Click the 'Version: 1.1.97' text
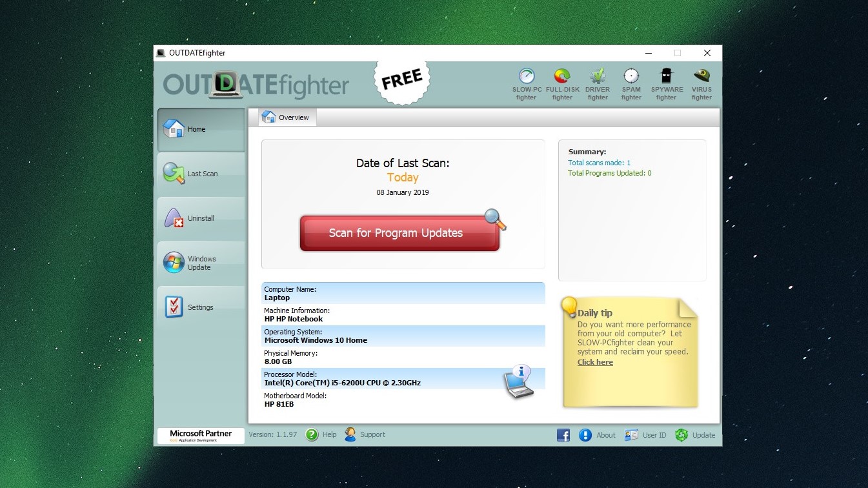This screenshot has width=868, height=488. (x=273, y=435)
